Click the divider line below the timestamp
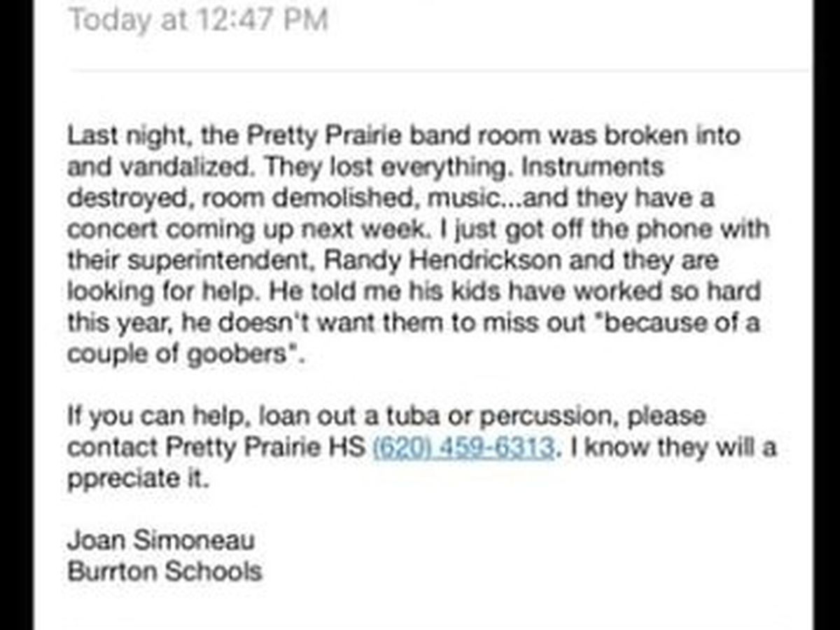This screenshot has height=630, width=840. click(x=440, y=70)
